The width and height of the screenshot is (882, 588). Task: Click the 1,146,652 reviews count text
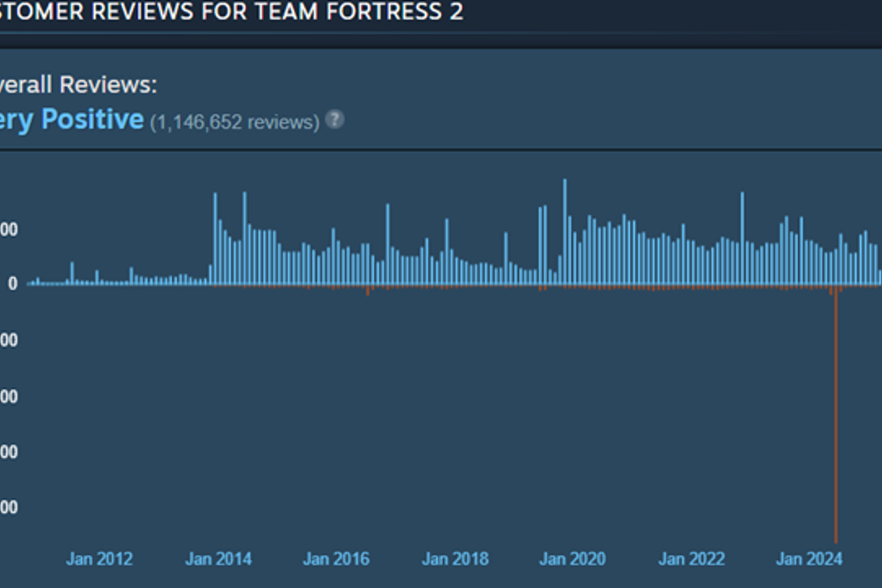point(234,123)
